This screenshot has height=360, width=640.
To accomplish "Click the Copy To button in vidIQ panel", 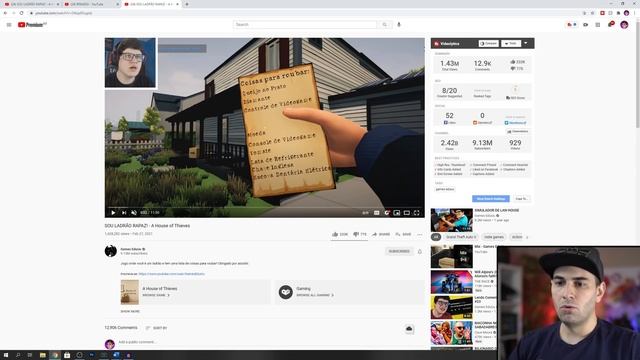I will point(522,199).
